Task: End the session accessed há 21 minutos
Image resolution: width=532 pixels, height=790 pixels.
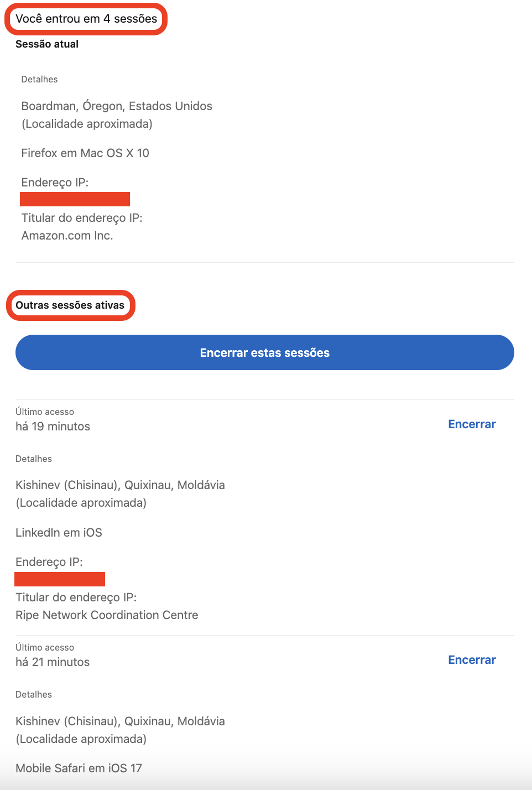Action: 472,660
